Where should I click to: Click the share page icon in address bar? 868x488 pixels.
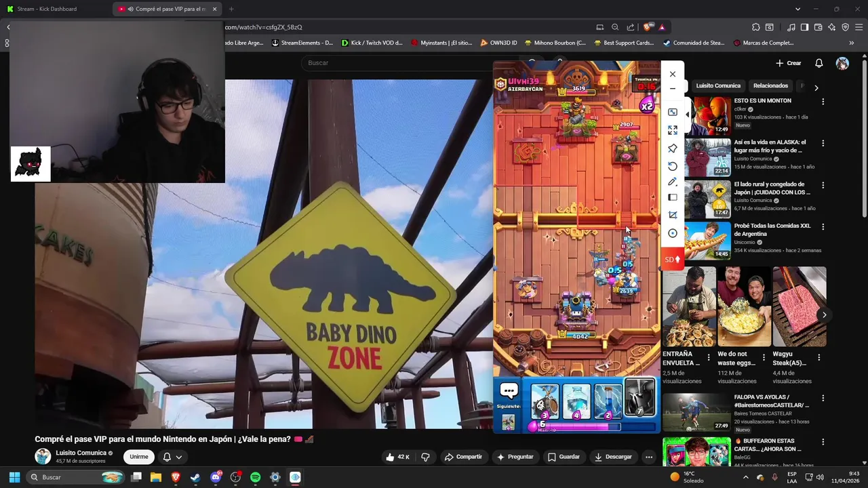click(631, 27)
